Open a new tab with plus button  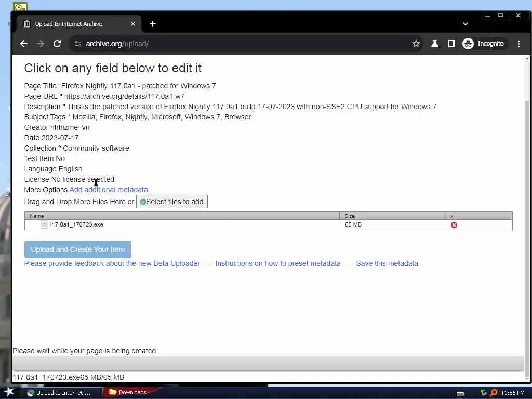[153, 24]
